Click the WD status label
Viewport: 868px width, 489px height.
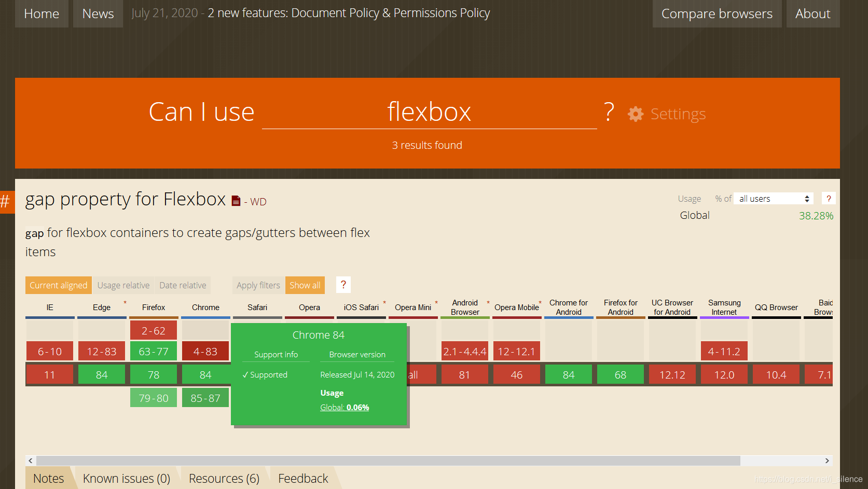(258, 202)
